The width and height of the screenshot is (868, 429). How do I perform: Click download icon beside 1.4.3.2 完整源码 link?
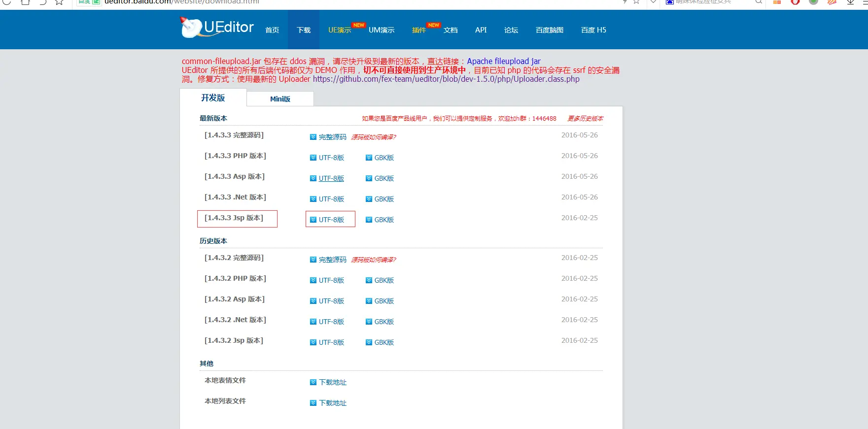point(313,260)
